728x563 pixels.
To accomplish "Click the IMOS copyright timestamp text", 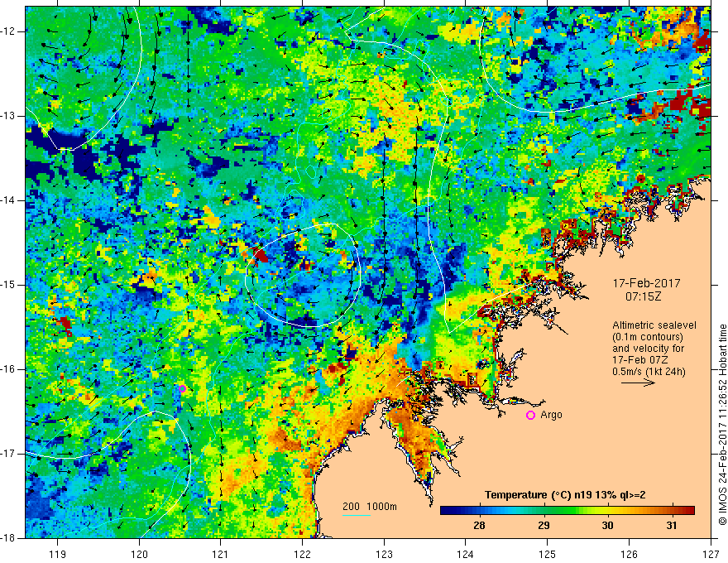I will tap(722, 425).
